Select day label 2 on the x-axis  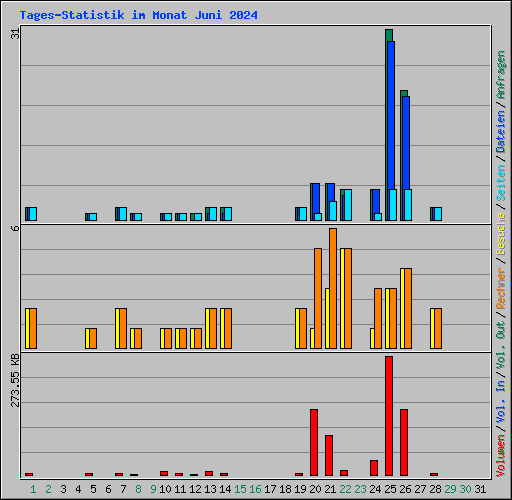(x=48, y=489)
